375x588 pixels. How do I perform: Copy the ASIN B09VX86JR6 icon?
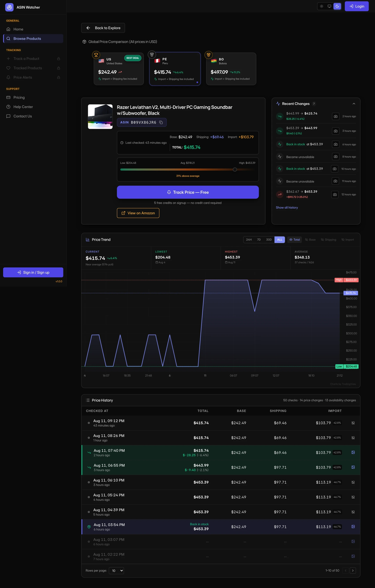[161, 122]
